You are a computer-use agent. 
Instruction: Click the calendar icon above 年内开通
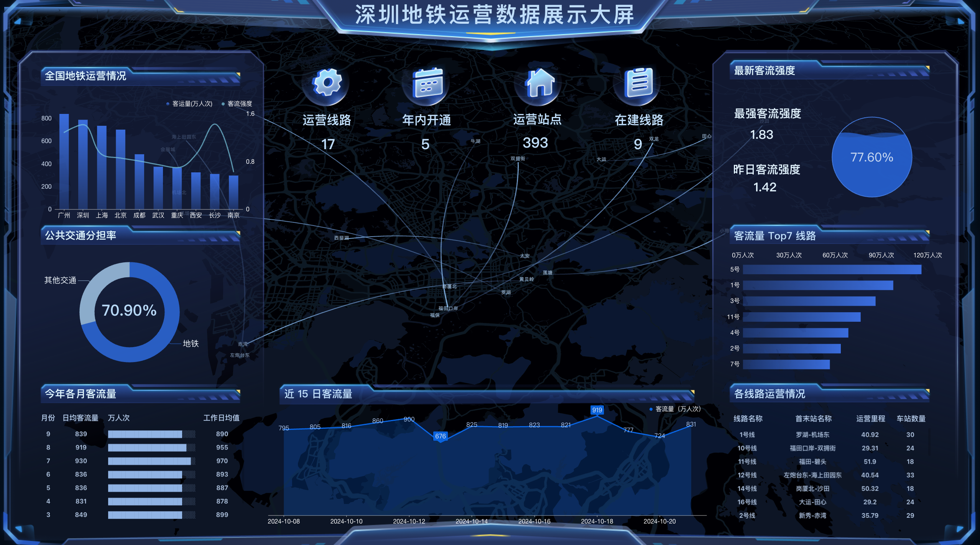coord(427,83)
